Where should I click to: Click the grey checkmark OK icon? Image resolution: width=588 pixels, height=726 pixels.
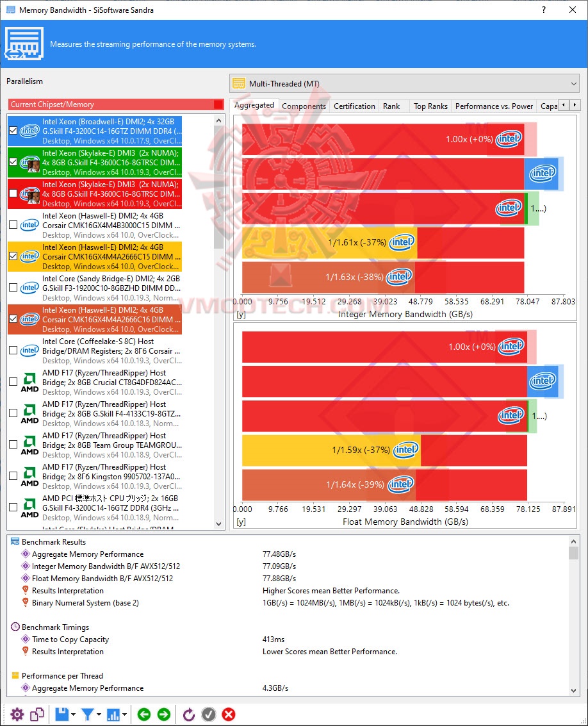point(209,714)
